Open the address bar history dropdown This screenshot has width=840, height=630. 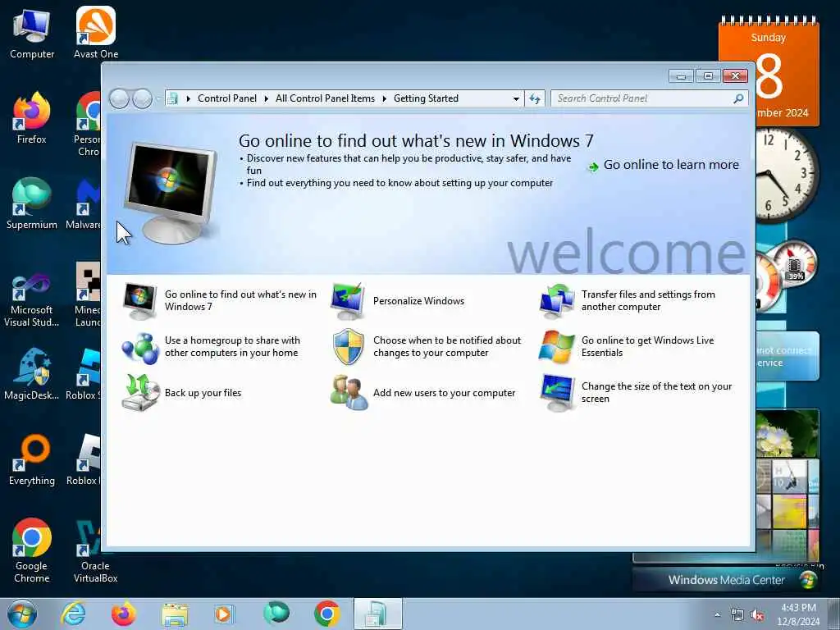pos(516,98)
